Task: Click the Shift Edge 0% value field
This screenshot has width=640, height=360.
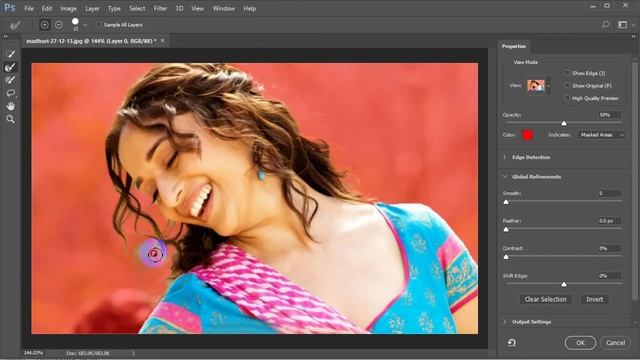Action: (x=609, y=276)
